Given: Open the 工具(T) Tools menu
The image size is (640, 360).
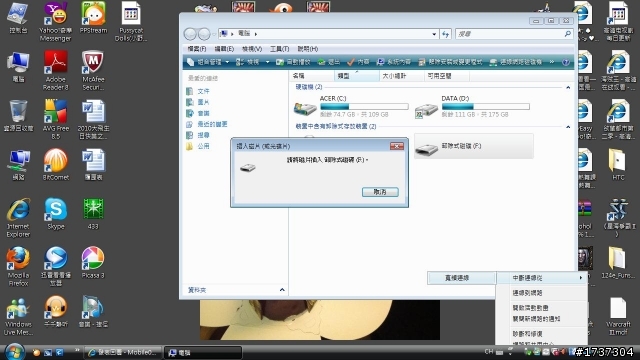Looking at the screenshot, I should [x=280, y=49].
